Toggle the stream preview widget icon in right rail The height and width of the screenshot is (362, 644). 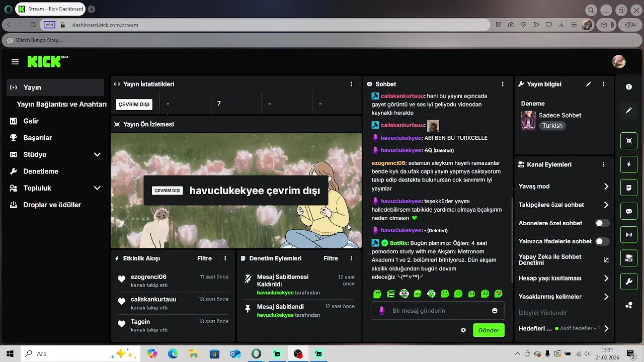point(629,141)
